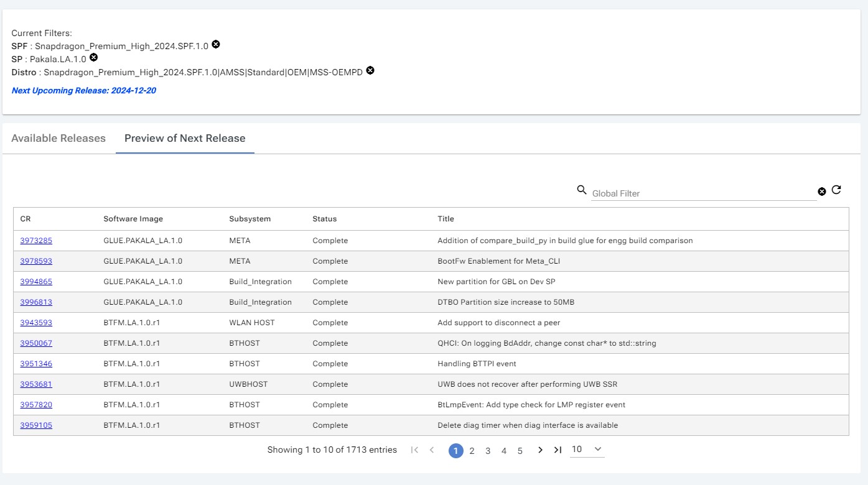The image size is (868, 485).
Task: Switch to Available Releases tab
Action: tap(58, 139)
